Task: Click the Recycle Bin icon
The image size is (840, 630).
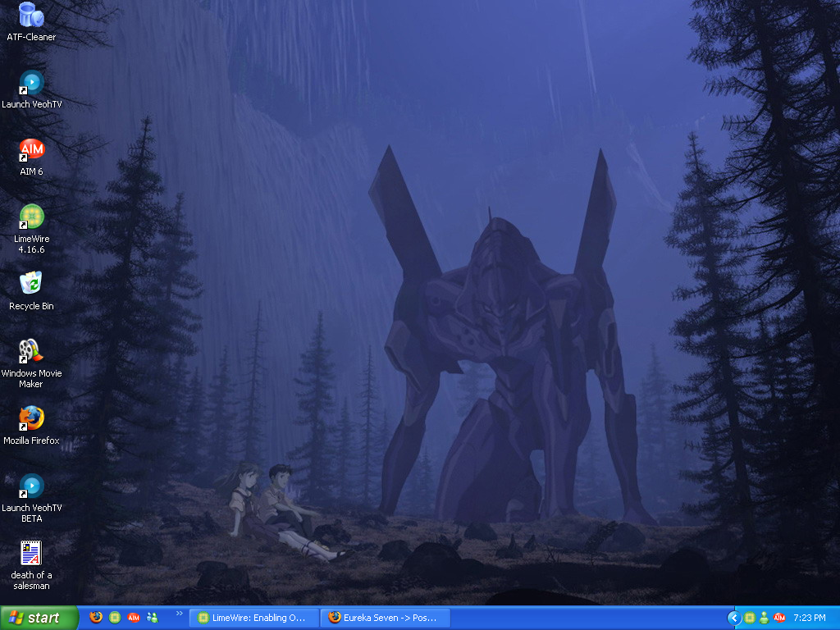Action: [x=31, y=285]
